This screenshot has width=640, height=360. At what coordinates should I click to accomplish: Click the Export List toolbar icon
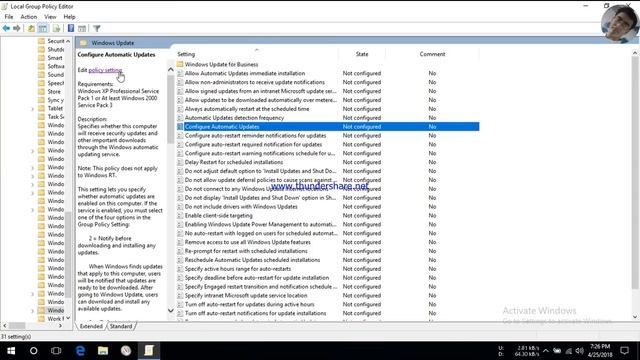coord(56,28)
